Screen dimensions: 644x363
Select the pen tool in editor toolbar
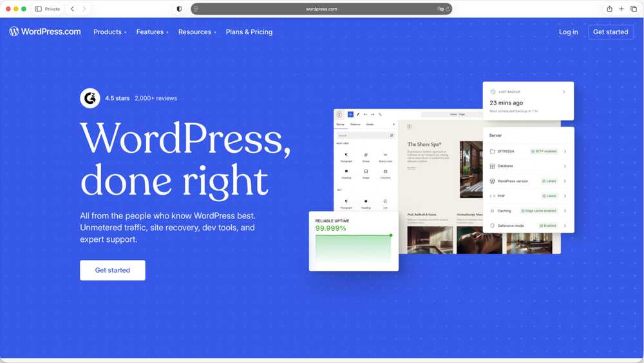point(358,114)
